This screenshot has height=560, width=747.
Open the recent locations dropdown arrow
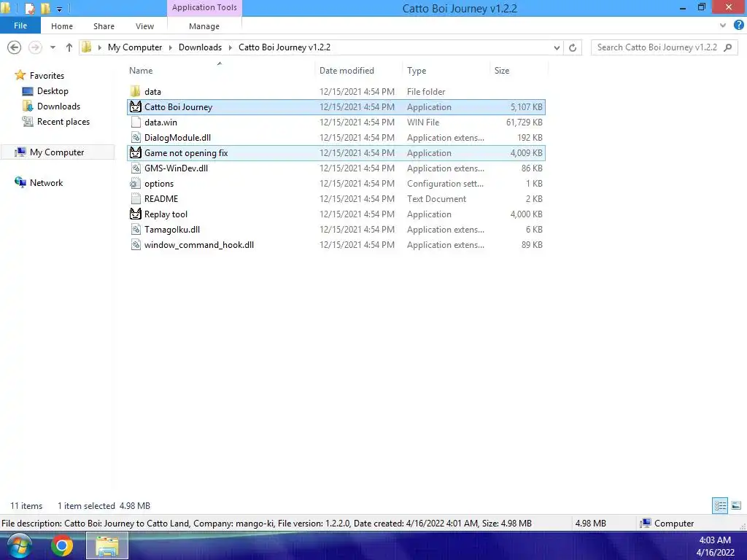click(53, 47)
